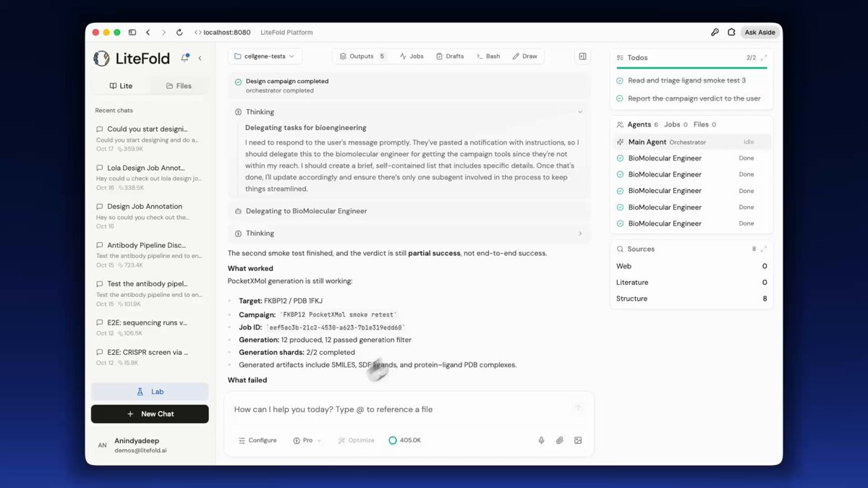Open the cellgene-tests project dropdown
The width and height of the screenshot is (868, 488).
[x=265, y=56]
